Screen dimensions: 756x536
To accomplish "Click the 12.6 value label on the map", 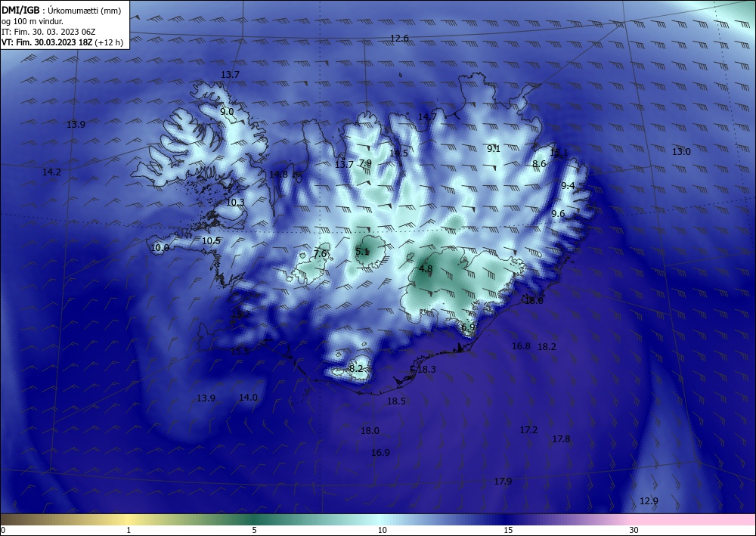I will [x=399, y=39].
